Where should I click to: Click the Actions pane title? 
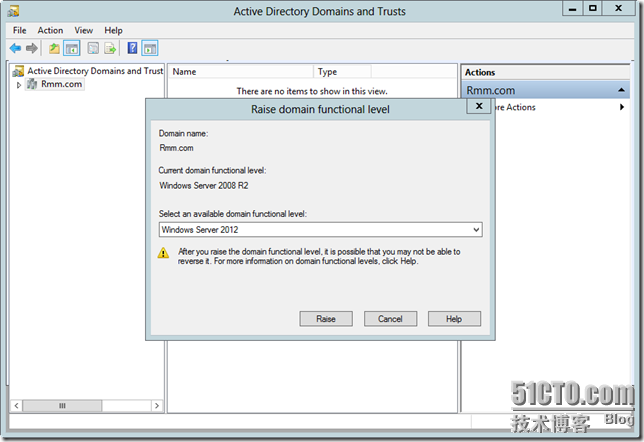pos(480,72)
